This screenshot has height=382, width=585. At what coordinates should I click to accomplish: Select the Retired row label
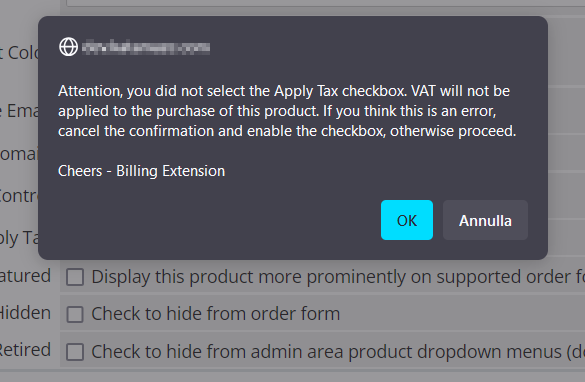click(25, 350)
